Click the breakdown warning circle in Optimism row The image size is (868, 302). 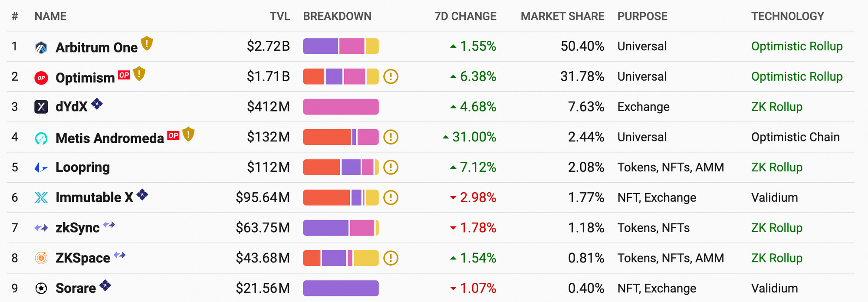(x=391, y=77)
